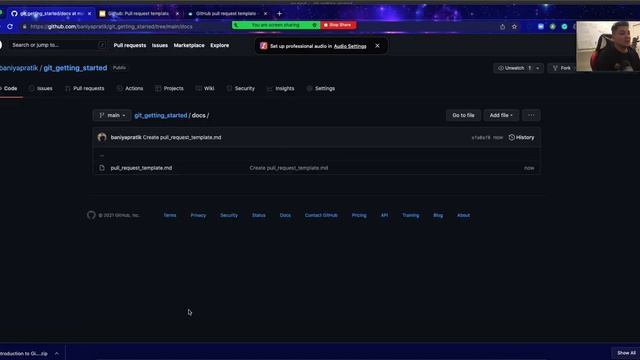Open a new browser tab
The width and height of the screenshot is (640, 360).
pyautogui.click(x=279, y=13)
